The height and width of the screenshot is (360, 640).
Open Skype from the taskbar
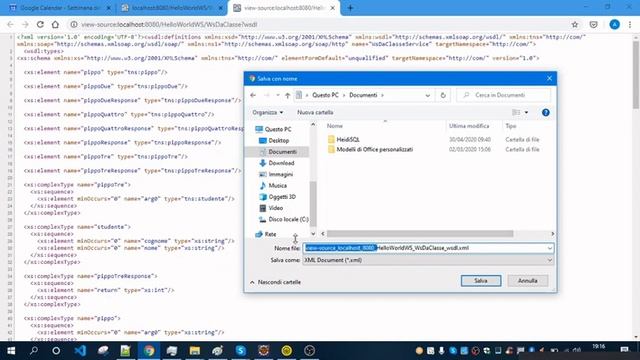coord(240,351)
